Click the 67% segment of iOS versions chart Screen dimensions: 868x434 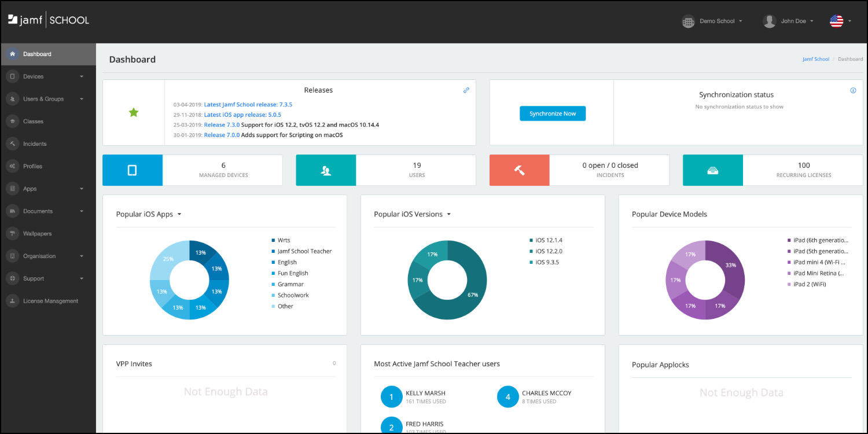pos(472,294)
